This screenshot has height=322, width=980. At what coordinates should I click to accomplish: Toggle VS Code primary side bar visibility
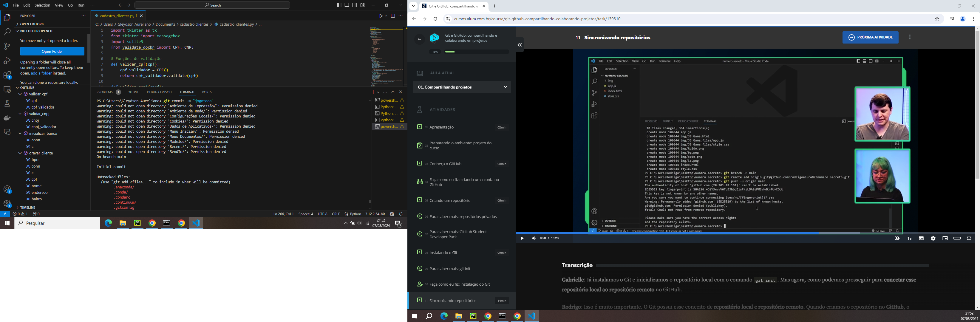tap(339, 5)
